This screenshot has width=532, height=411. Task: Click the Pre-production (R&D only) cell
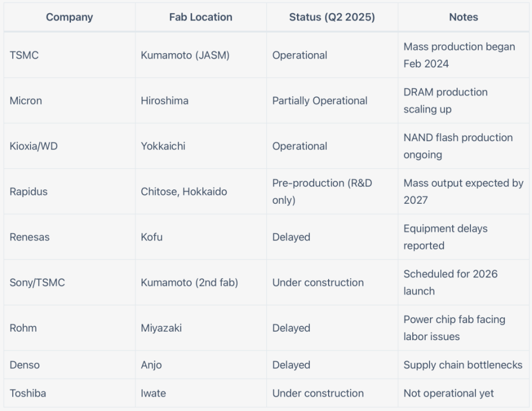322,191
